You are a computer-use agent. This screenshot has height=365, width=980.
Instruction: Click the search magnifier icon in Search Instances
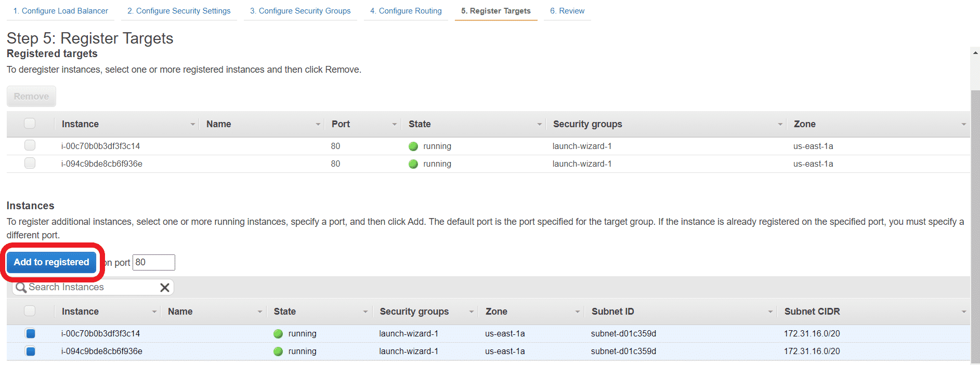pos(21,288)
